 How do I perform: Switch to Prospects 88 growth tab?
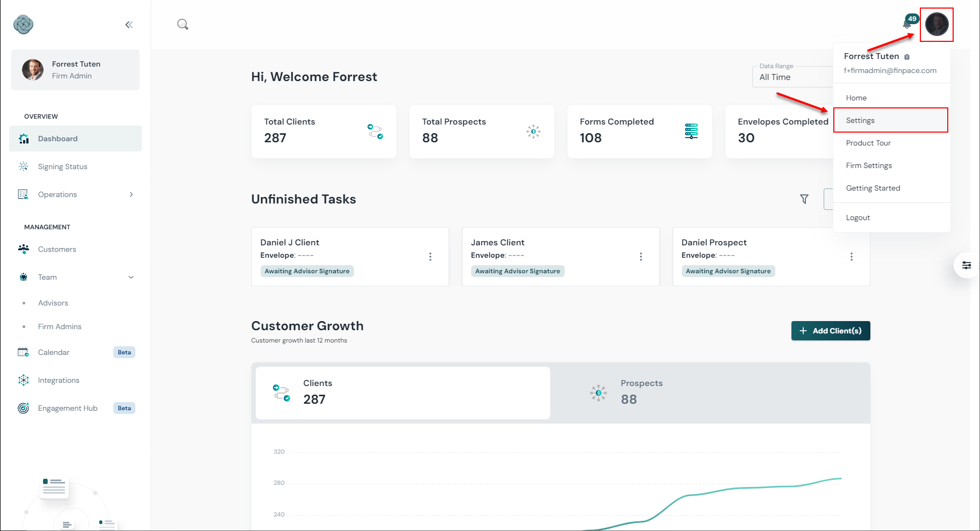tap(709, 393)
